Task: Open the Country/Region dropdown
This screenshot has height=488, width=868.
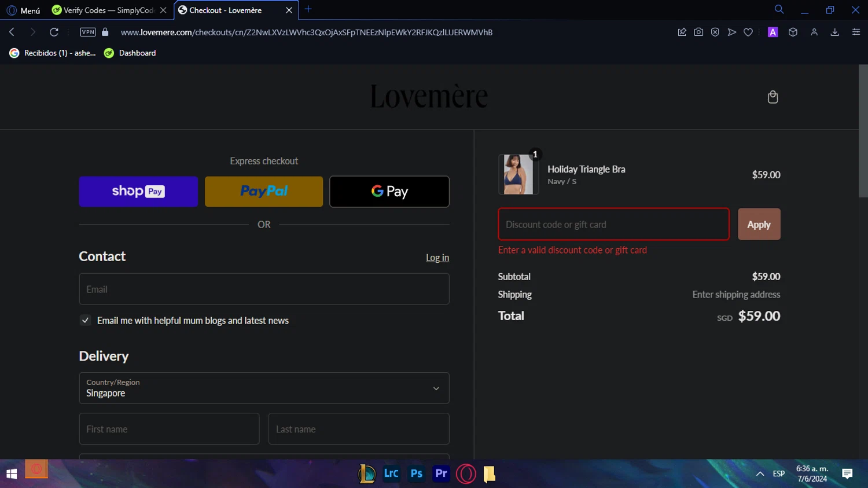Action: pos(264,388)
